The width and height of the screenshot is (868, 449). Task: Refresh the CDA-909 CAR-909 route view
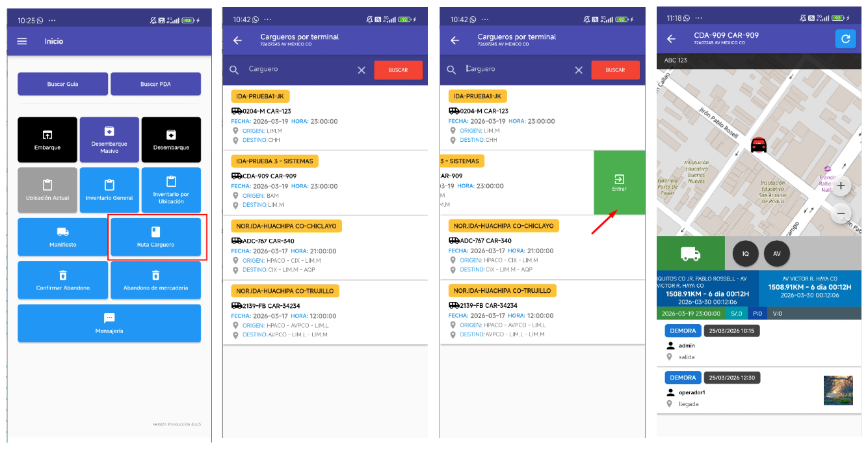[845, 39]
